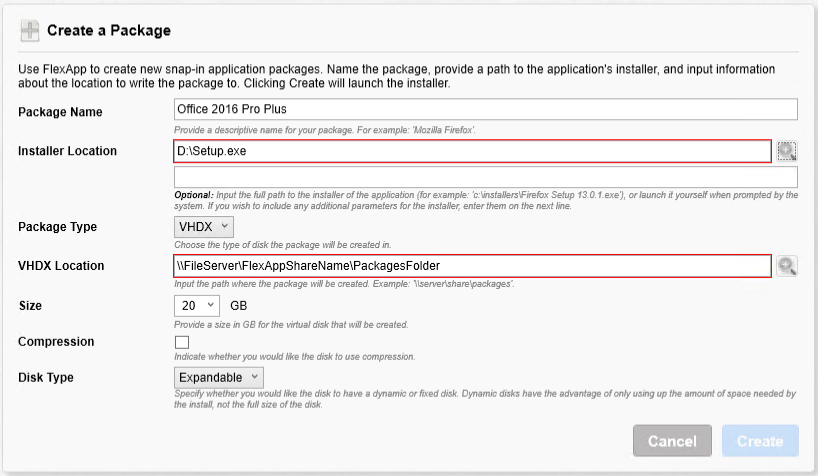This screenshot has width=818, height=476.
Task: Select the empty installer parameters field
Action: coord(486,177)
